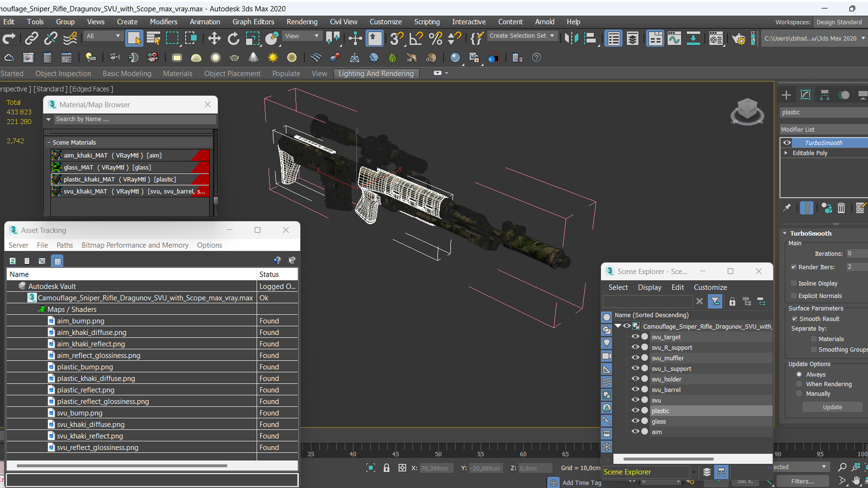Toggle Selection Lock padlock in status bar
Image resolution: width=868 pixels, height=488 pixels.
pos(387,468)
